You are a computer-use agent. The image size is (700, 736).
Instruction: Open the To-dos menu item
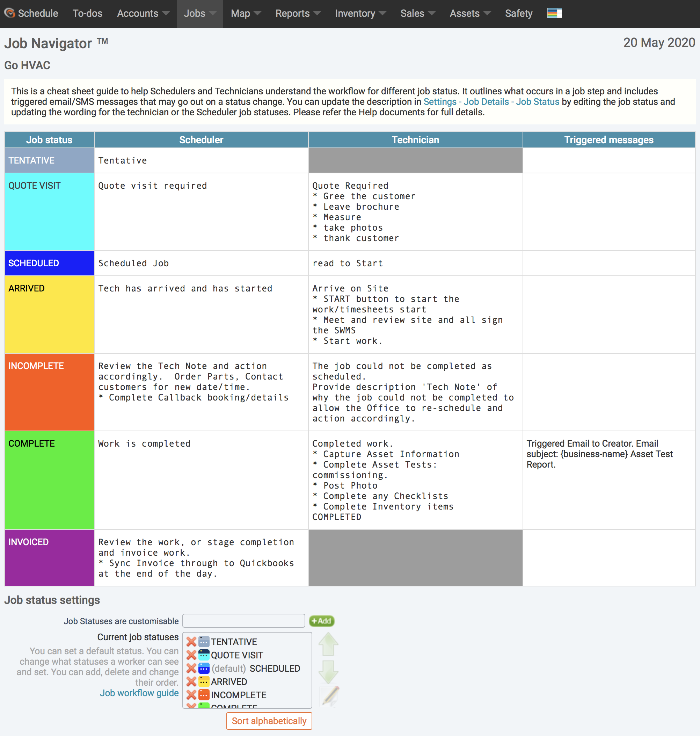tap(87, 13)
